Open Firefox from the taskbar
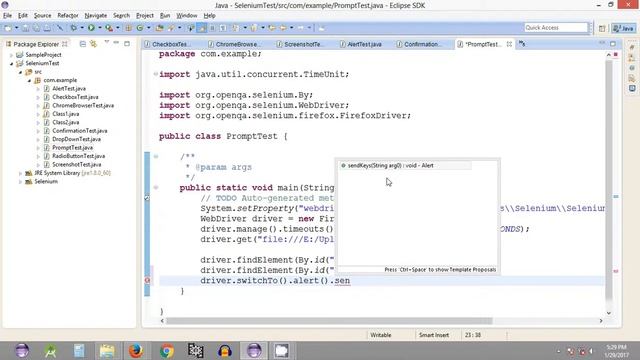The width and height of the screenshot is (640, 360). [136, 351]
